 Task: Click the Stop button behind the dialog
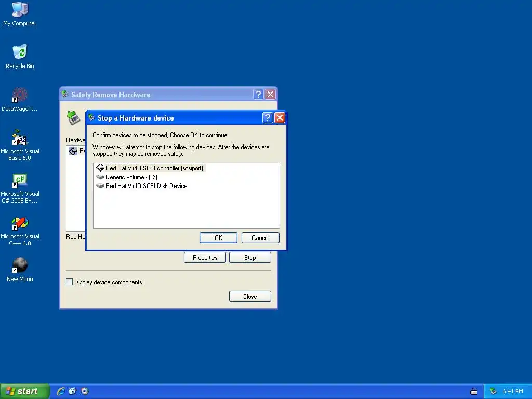[x=250, y=258]
